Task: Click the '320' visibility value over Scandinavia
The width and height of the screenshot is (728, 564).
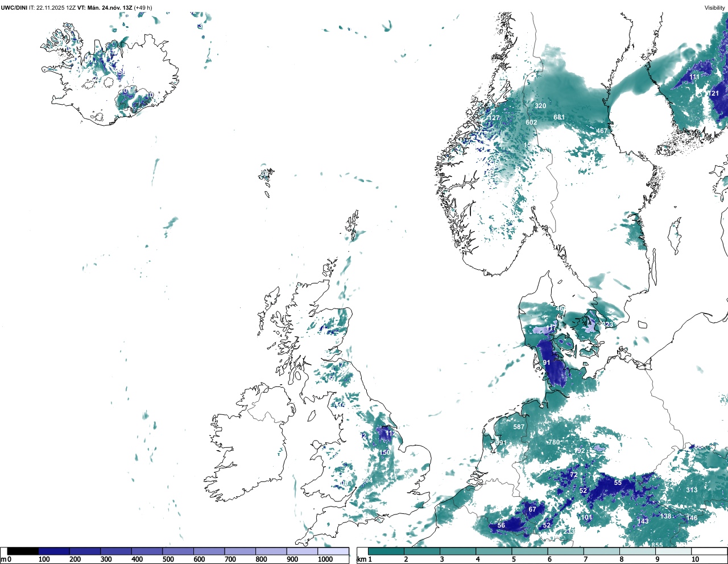Action: (x=540, y=106)
